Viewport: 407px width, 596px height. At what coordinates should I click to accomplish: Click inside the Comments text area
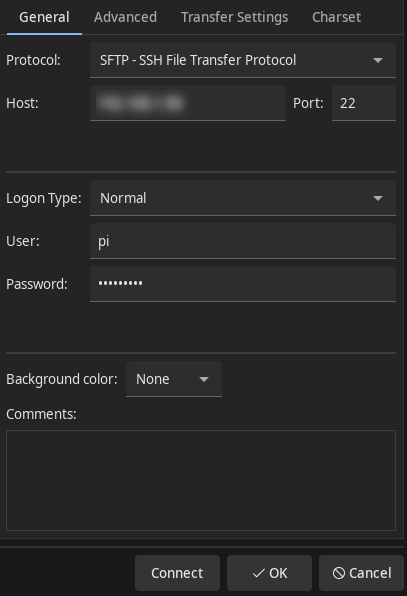tap(201, 480)
